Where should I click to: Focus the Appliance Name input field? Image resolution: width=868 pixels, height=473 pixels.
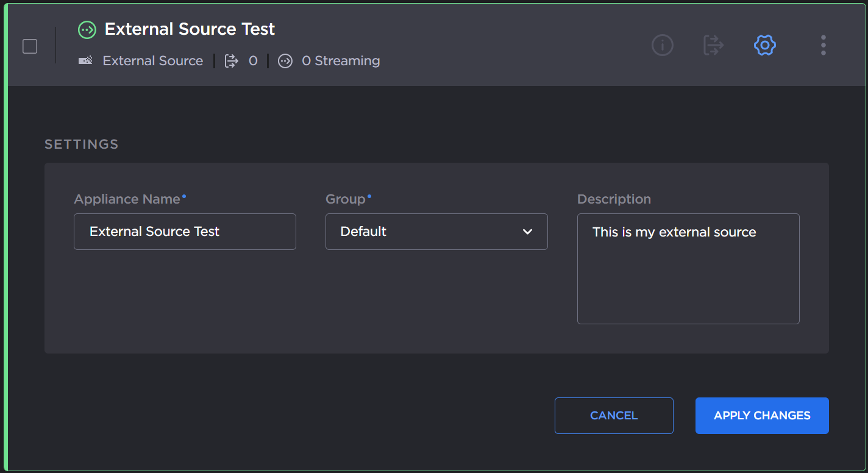click(x=185, y=232)
